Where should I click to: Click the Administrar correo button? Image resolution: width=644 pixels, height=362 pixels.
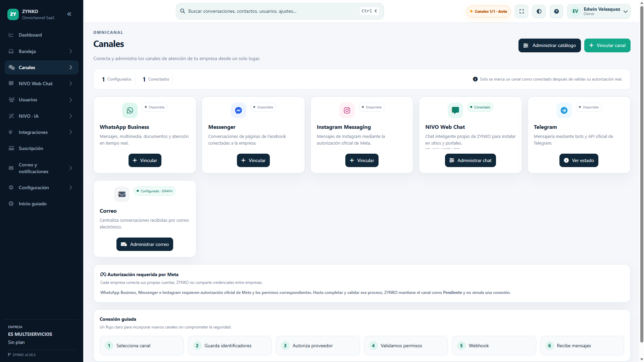pyautogui.click(x=145, y=244)
